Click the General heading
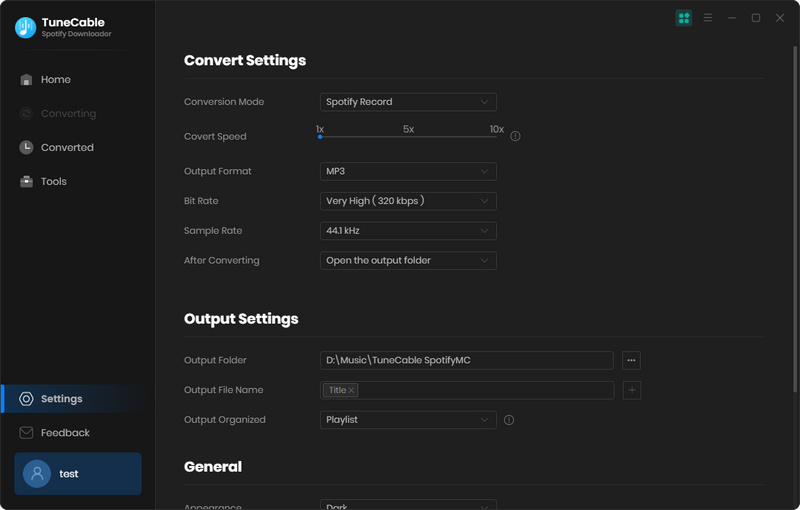 click(213, 467)
